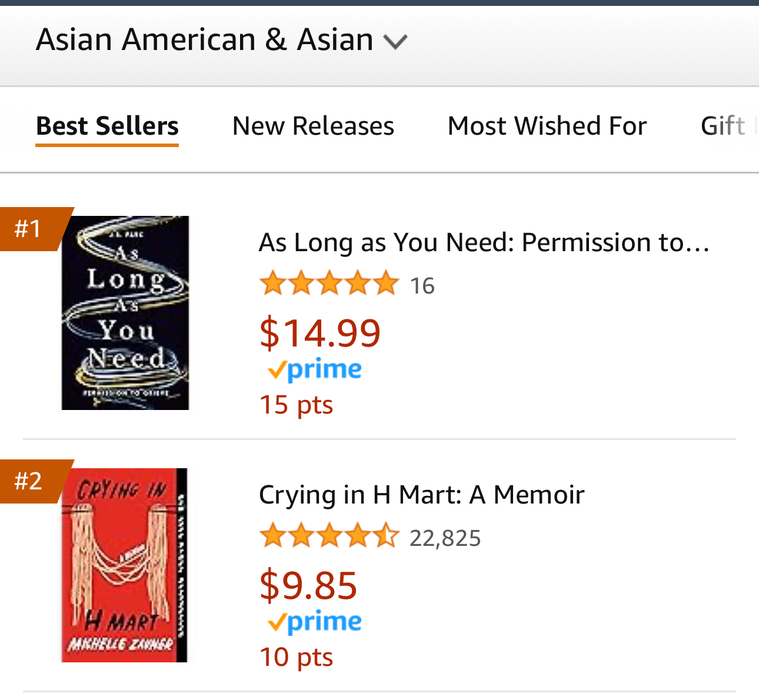Open As Long as You Need book cover

click(125, 313)
